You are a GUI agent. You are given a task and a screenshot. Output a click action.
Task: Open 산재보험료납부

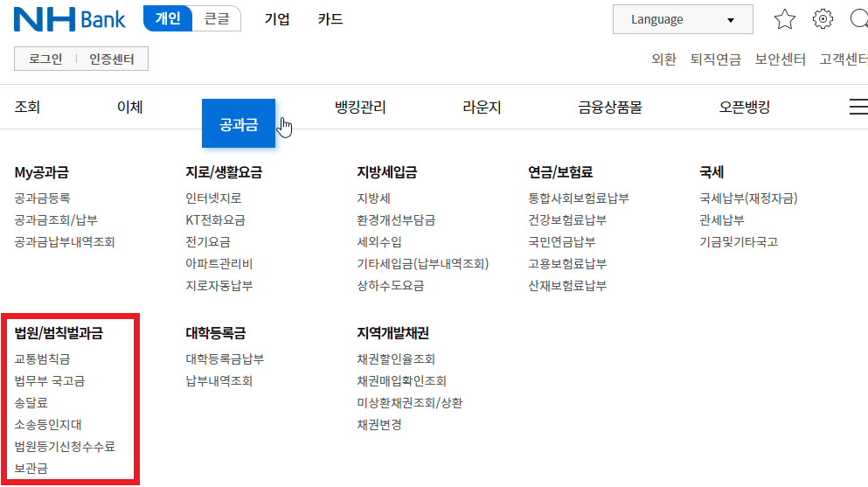pos(567,286)
